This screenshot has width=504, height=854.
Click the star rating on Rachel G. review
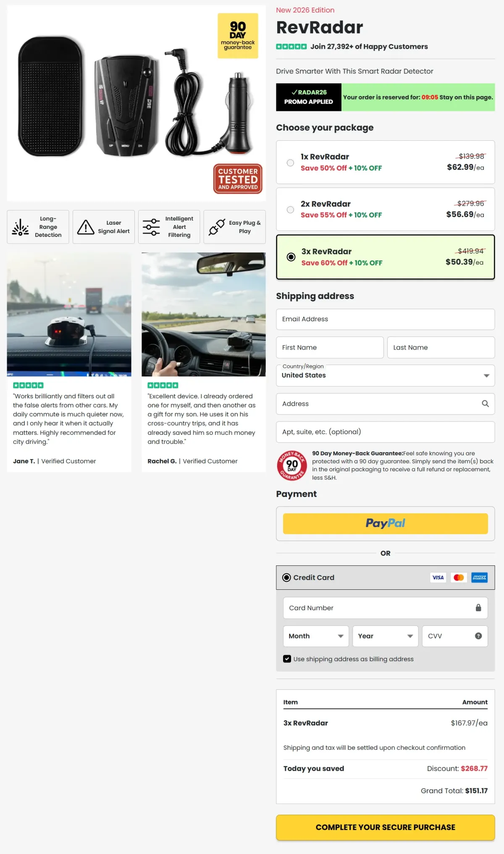point(163,385)
